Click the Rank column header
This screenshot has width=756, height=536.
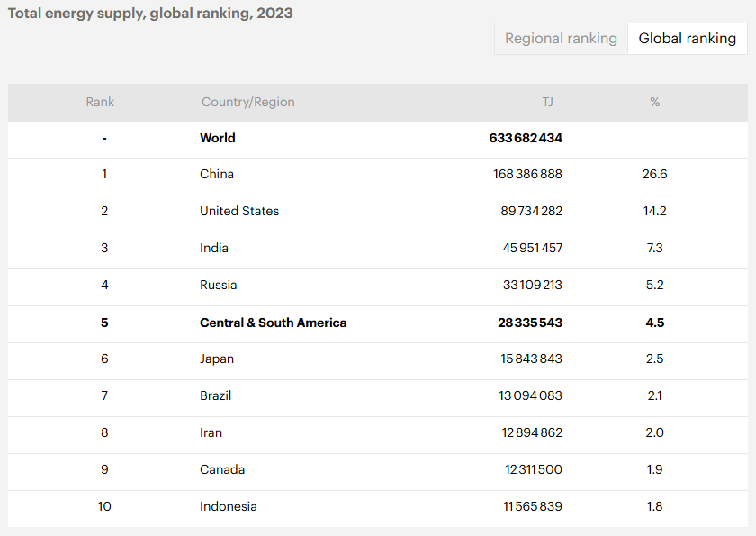[x=100, y=102]
